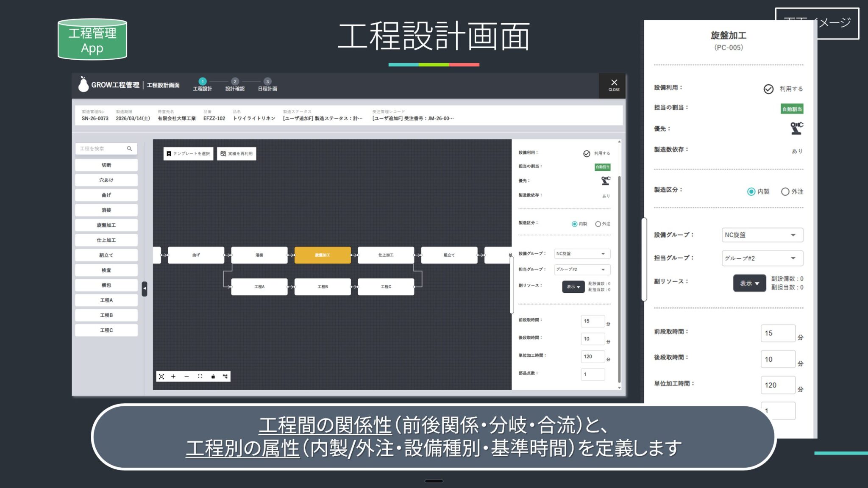Click 実績を再利用 button
This screenshot has width=868, height=488.
[x=236, y=154]
